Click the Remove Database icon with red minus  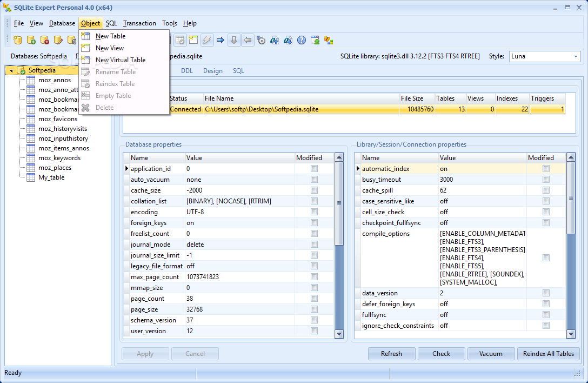[45, 40]
